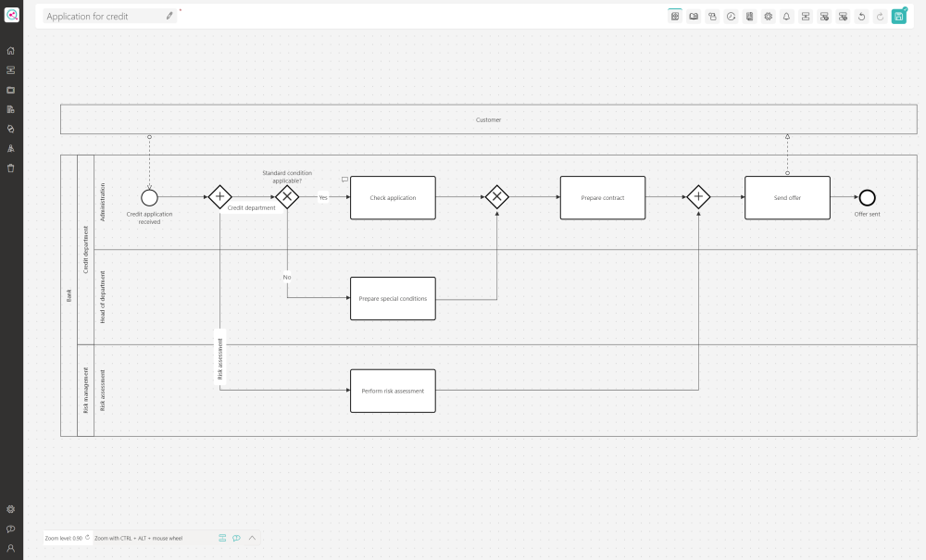926x560 pixels.
Task: Open the chat feedback icon in sidebar
Action: click(10, 529)
